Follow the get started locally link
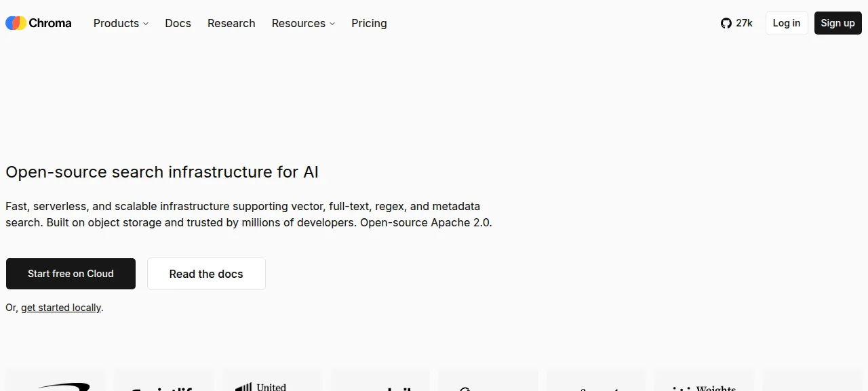The width and height of the screenshot is (868, 391). [x=61, y=308]
